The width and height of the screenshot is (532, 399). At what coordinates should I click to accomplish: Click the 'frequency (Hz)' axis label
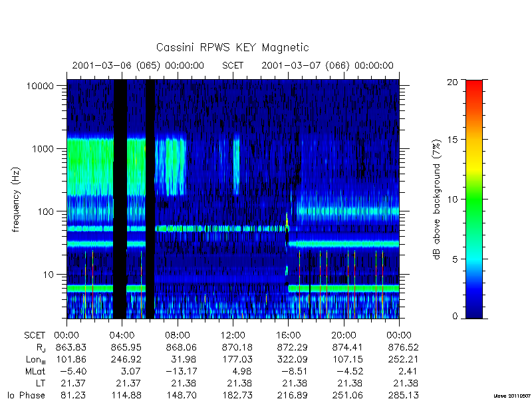click(x=16, y=199)
